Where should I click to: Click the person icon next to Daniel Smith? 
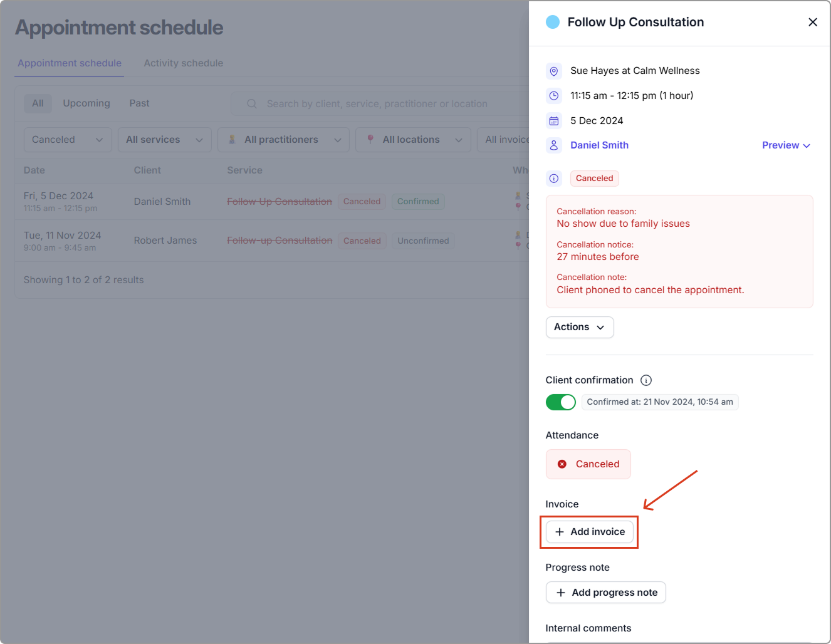click(553, 145)
